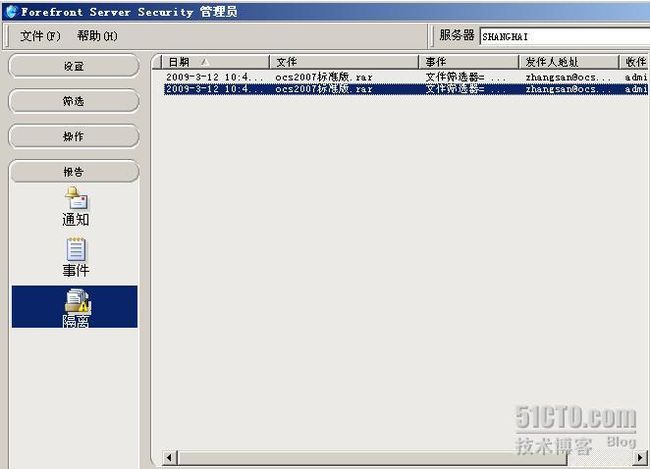
Task: Click highlighted row zhangsan@ocs sender cell
Action: click(568, 89)
